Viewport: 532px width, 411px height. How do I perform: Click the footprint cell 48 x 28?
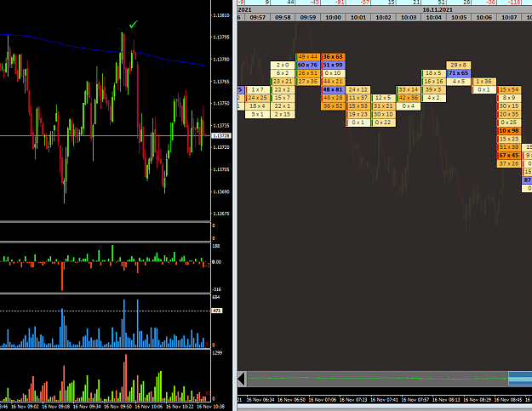coord(333,98)
